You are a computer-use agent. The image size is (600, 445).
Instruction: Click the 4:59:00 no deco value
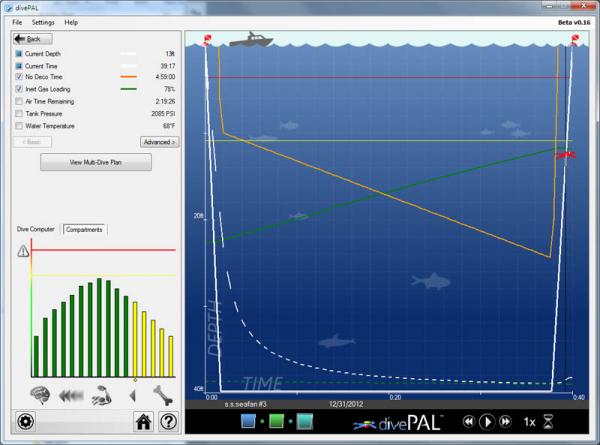point(165,77)
